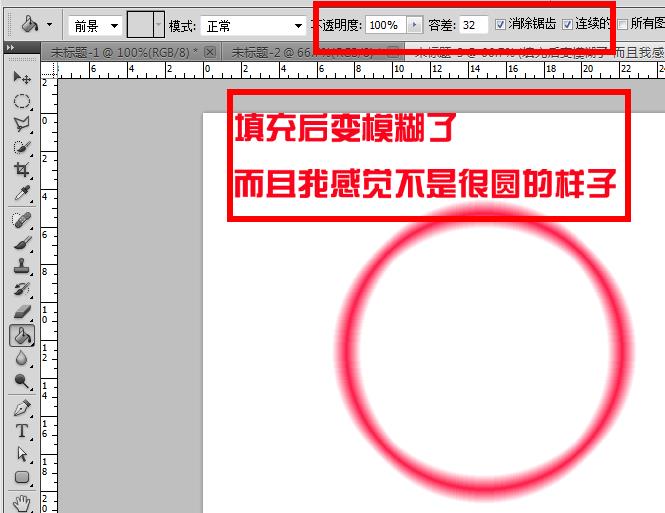The width and height of the screenshot is (665, 513).
Task: Close the 未标题-1 document tab
Action: [210, 52]
